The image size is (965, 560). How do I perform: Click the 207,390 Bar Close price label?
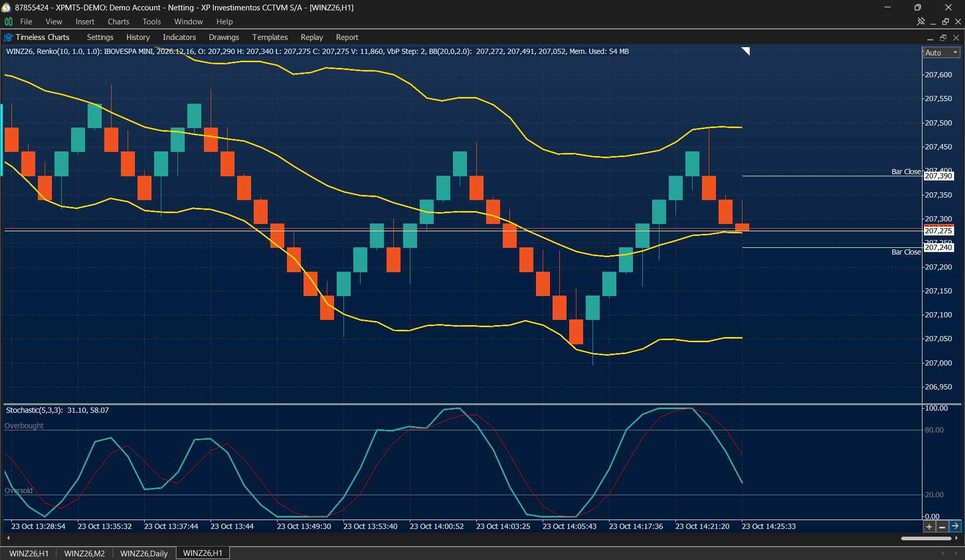point(939,176)
